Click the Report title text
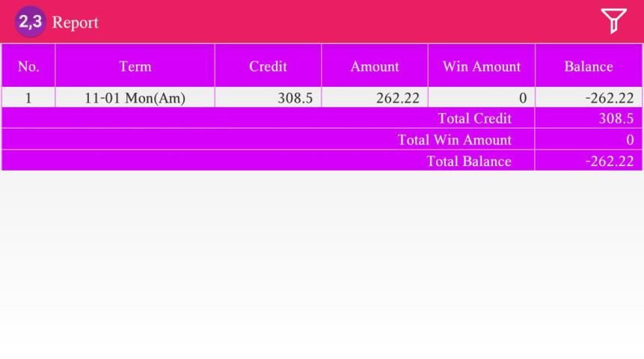The height and width of the screenshot is (359, 644). point(75,22)
